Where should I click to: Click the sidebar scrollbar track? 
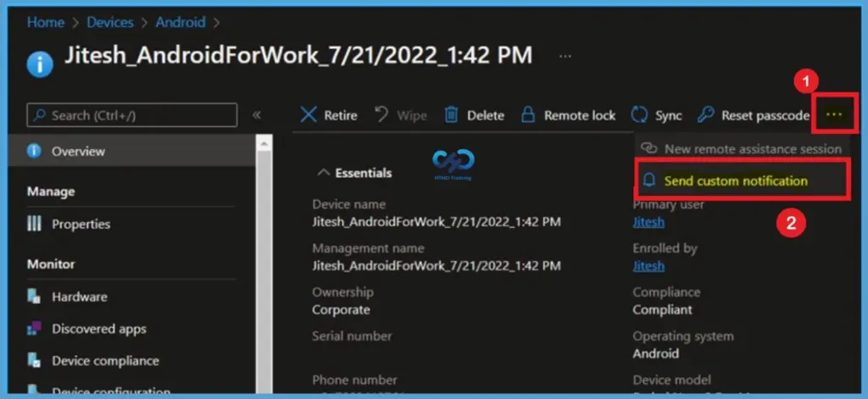coord(264,271)
